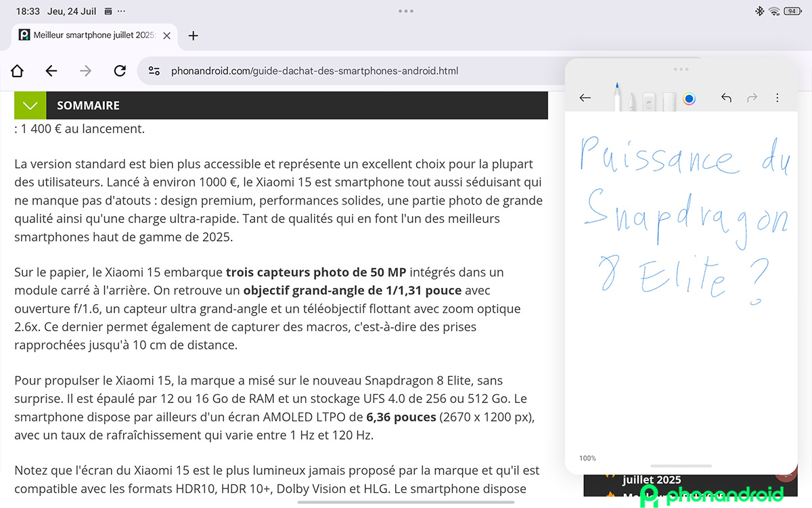Undo the last handwriting stroke
This screenshot has height=508, width=812.
point(726,98)
